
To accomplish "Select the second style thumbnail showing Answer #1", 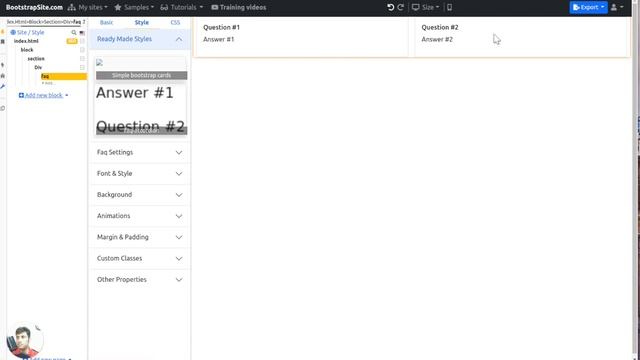I will pyautogui.click(x=142, y=109).
